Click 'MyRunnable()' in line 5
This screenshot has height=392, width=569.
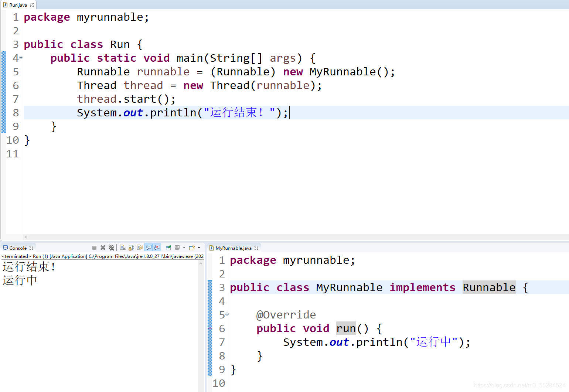pyautogui.click(x=349, y=72)
